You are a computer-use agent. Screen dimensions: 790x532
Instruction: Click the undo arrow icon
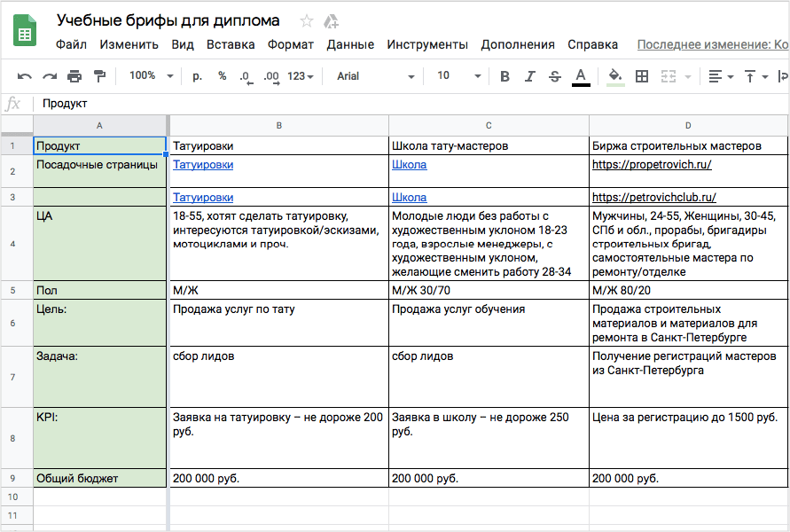[24, 76]
